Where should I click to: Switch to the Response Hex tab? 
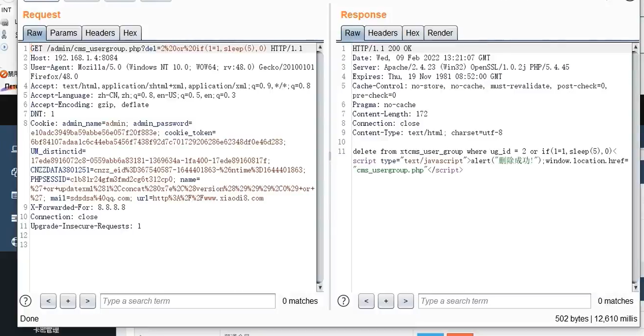click(413, 33)
